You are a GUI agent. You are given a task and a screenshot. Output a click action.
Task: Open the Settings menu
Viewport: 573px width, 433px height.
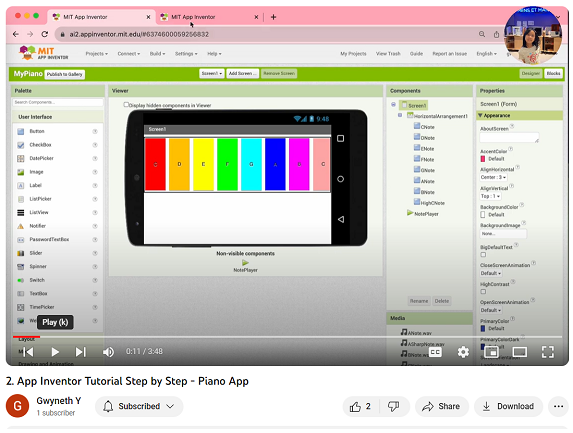[186, 54]
